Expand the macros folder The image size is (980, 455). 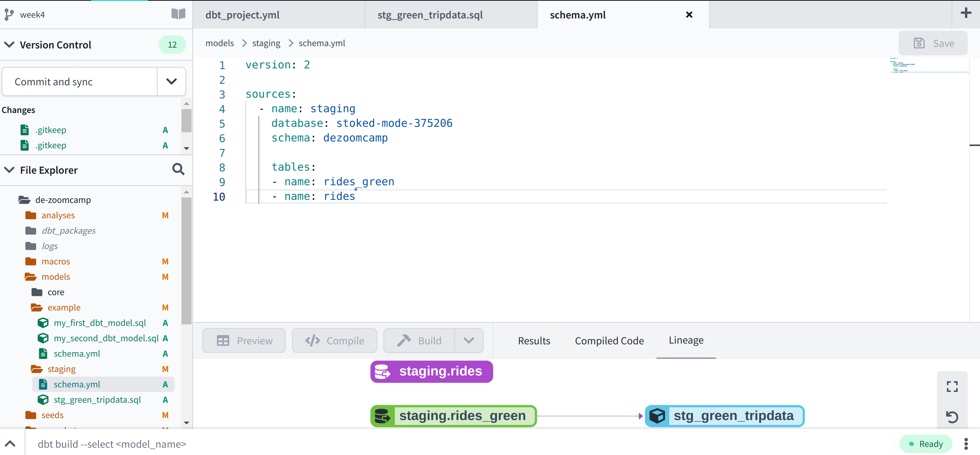(56, 261)
